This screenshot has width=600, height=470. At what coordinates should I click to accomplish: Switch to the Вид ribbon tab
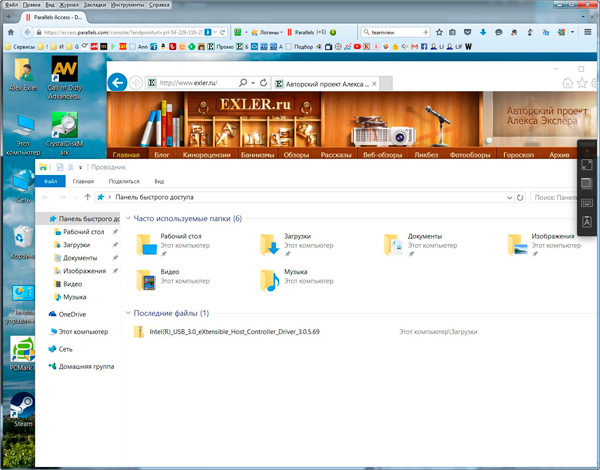tap(159, 181)
